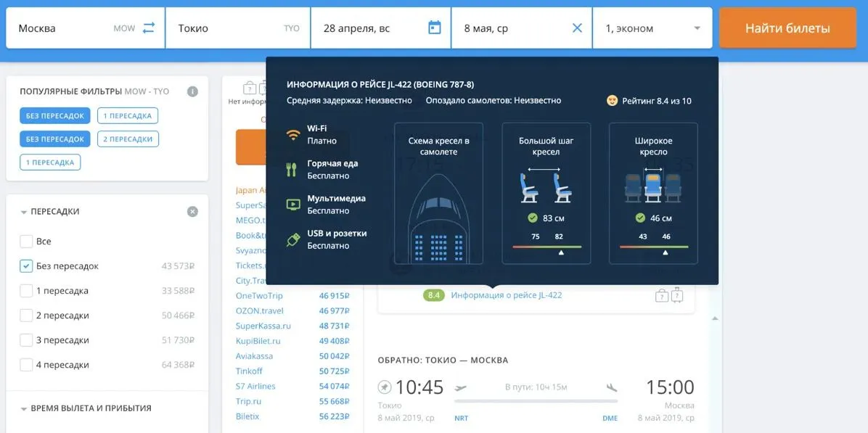This screenshot has height=433, width=868.
Task: Clear the return date with X icon
Action: pyautogui.click(x=577, y=28)
